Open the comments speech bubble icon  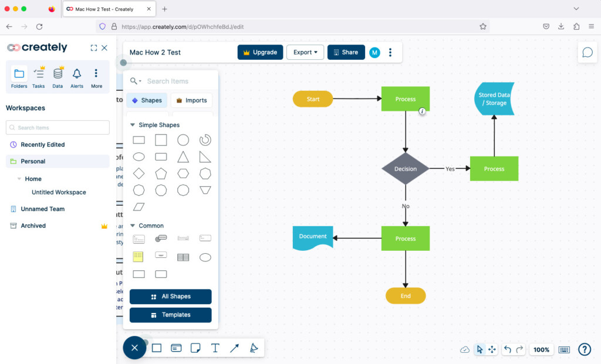(587, 52)
